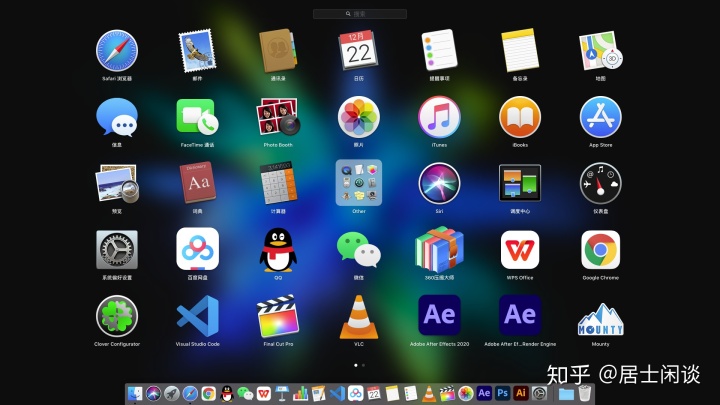720x405 pixels.
Task: Click VS Code icon in the Dock
Action: (x=337, y=394)
